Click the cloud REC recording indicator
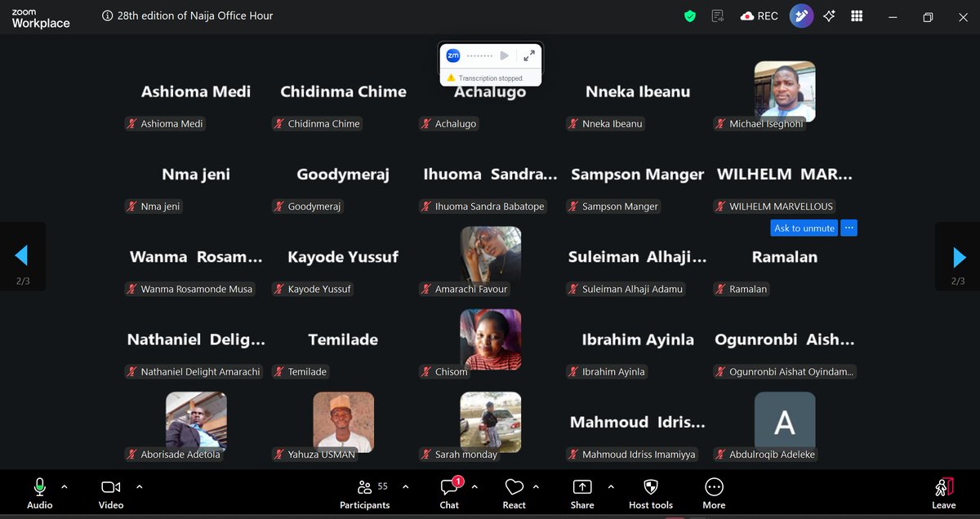980x519 pixels. [x=759, y=16]
